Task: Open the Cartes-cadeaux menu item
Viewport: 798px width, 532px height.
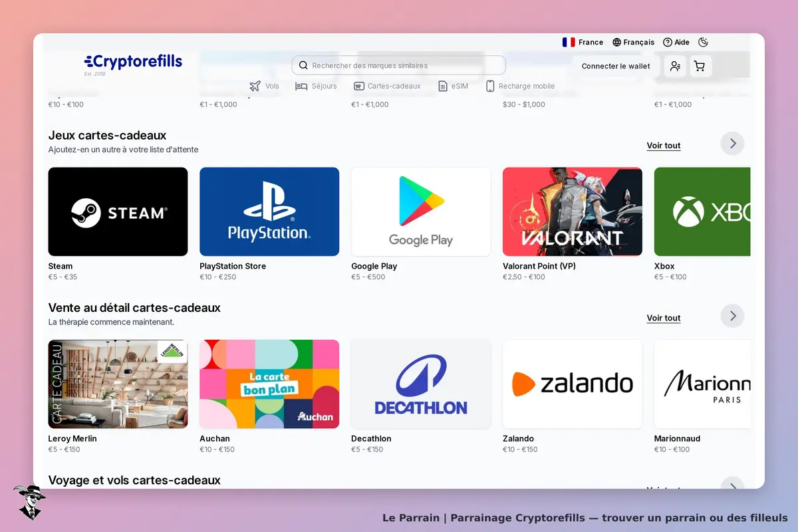Action: [x=387, y=86]
